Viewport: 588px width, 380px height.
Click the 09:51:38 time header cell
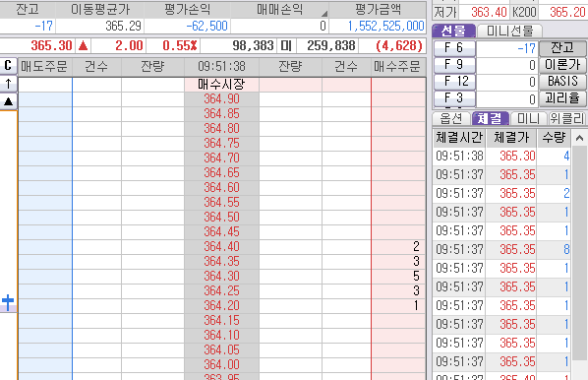pos(221,67)
